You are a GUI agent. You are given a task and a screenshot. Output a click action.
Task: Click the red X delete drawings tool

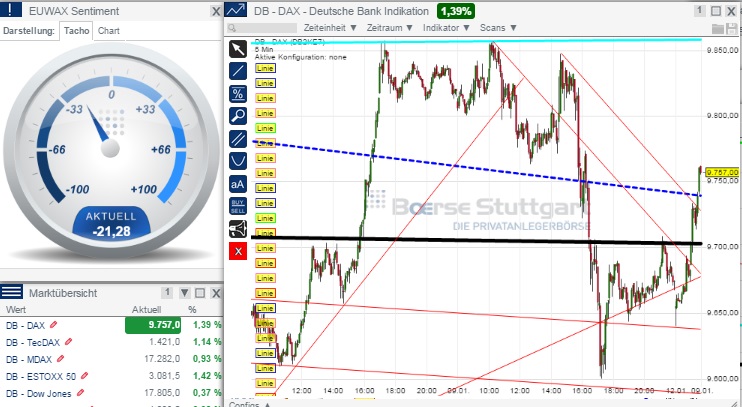pos(238,251)
